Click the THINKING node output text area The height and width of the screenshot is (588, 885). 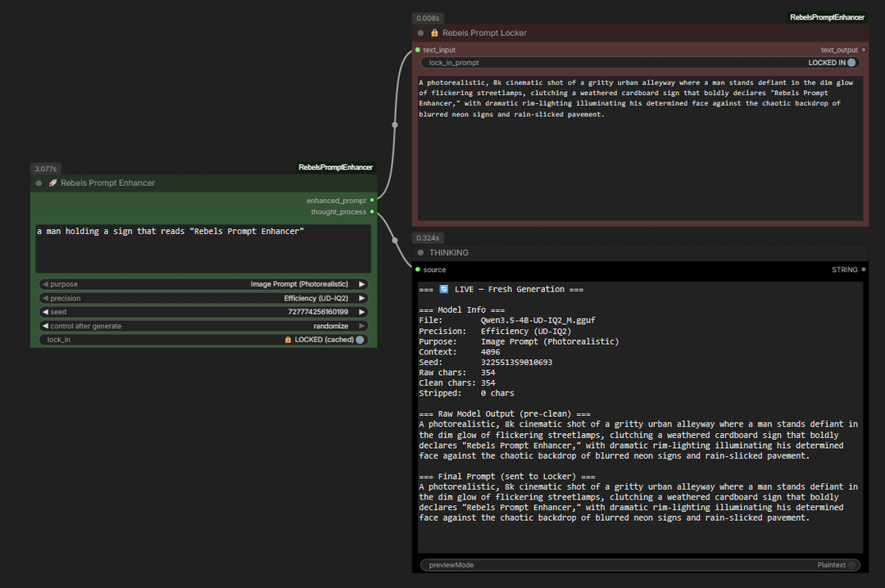point(640,418)
